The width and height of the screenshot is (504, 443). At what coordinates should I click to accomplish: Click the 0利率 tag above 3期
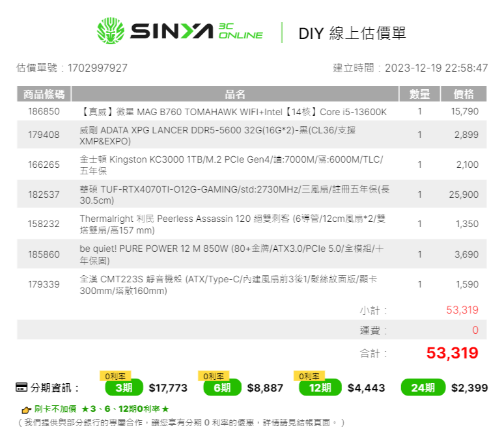click(115, 375)
